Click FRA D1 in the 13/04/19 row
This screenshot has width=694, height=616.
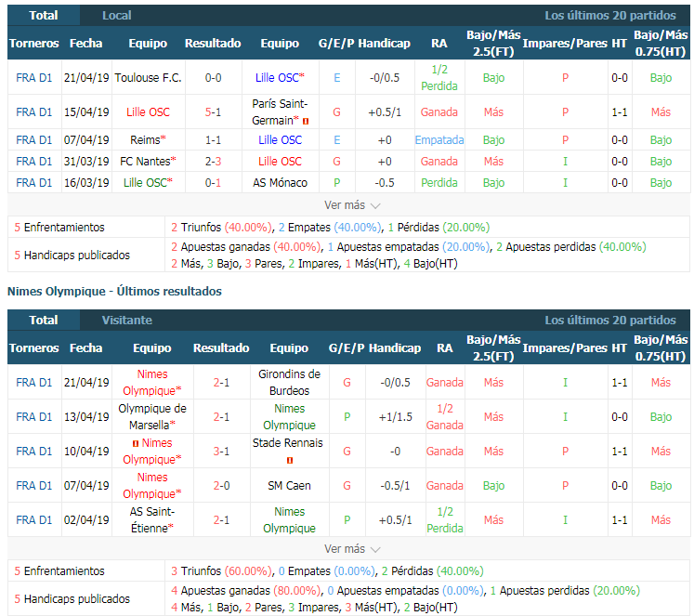(34, 417)
